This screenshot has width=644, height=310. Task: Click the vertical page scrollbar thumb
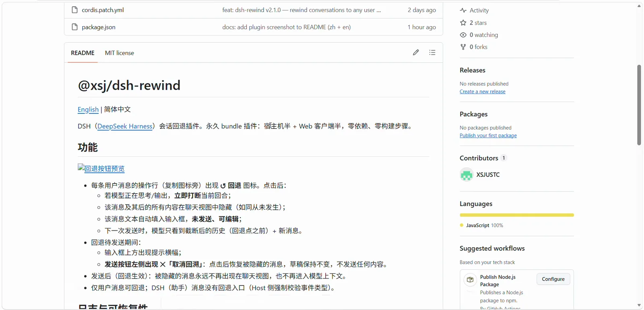point(639,105)
